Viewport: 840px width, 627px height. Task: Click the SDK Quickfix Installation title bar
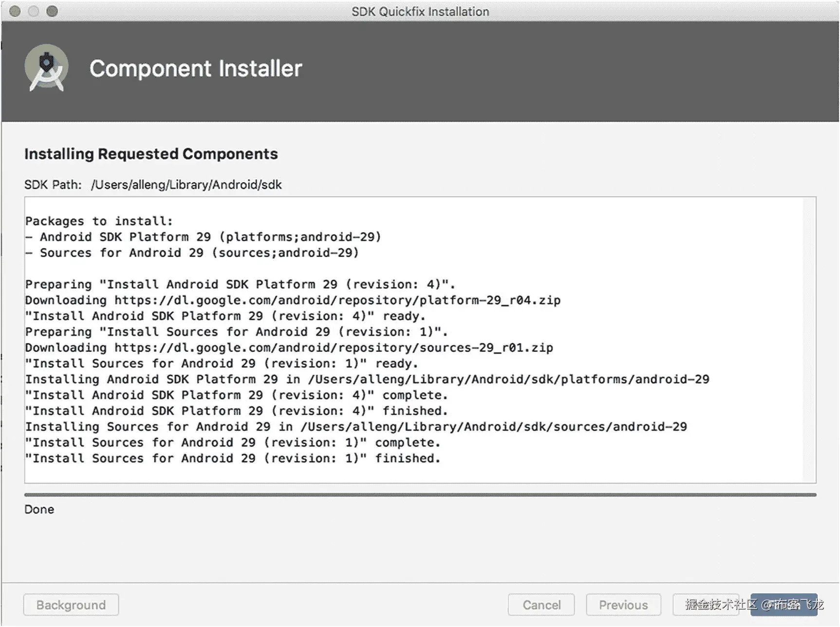[x=420, y=11]
